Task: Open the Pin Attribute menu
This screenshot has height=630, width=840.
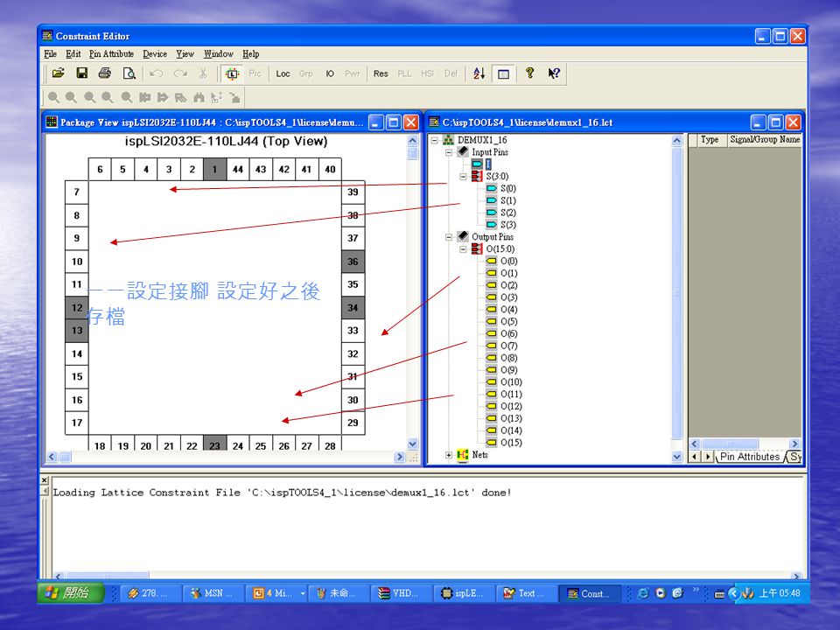Action: coord(111,53)
